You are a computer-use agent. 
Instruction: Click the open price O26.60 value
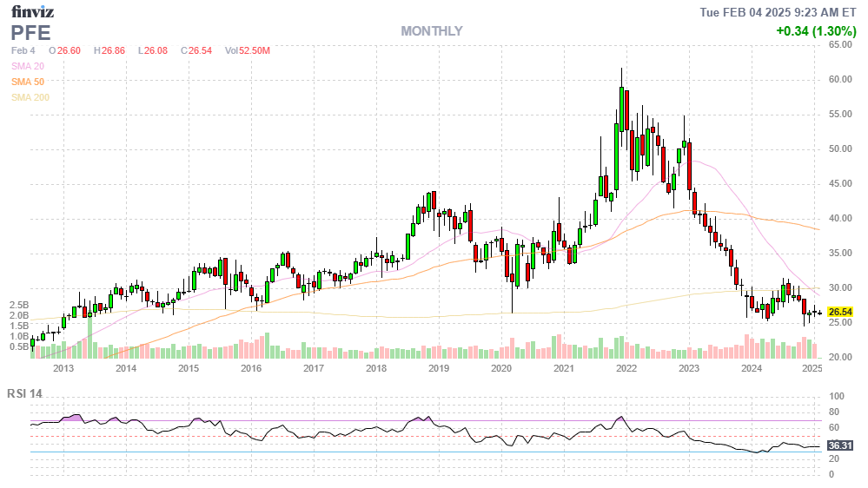[x=64, y=50]
